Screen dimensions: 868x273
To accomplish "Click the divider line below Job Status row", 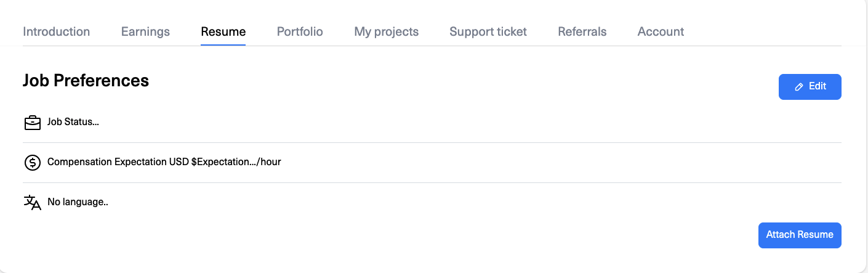I will [x=432, y=142].
